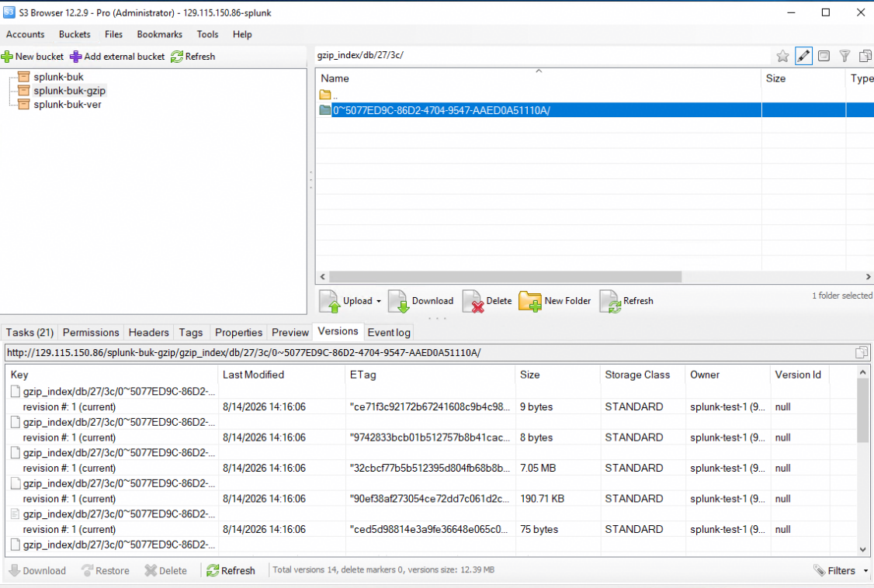
Task: Click the rectangle icon next to pencil
Action: [x=824, y=56]
